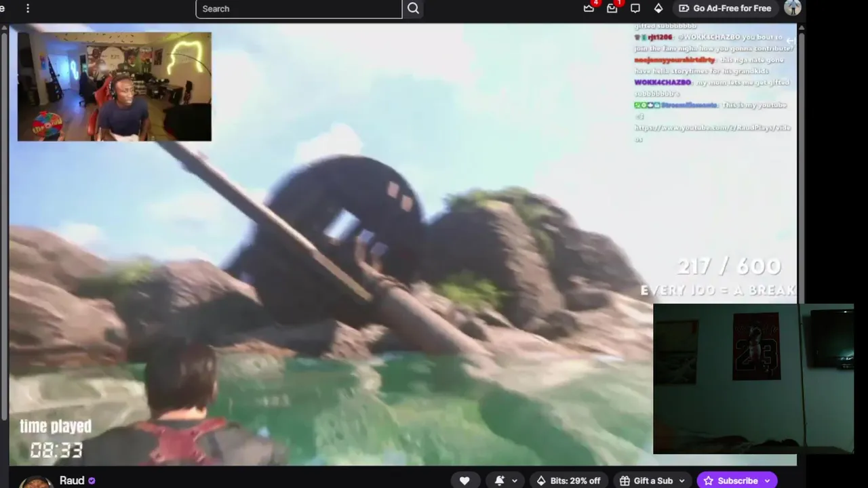Image resolution: width=868 pixels, height=488 pixels.
Task: Click the EVERY 100 = A BREAK text
Action: pyautogui.click(x=718, y=290)
